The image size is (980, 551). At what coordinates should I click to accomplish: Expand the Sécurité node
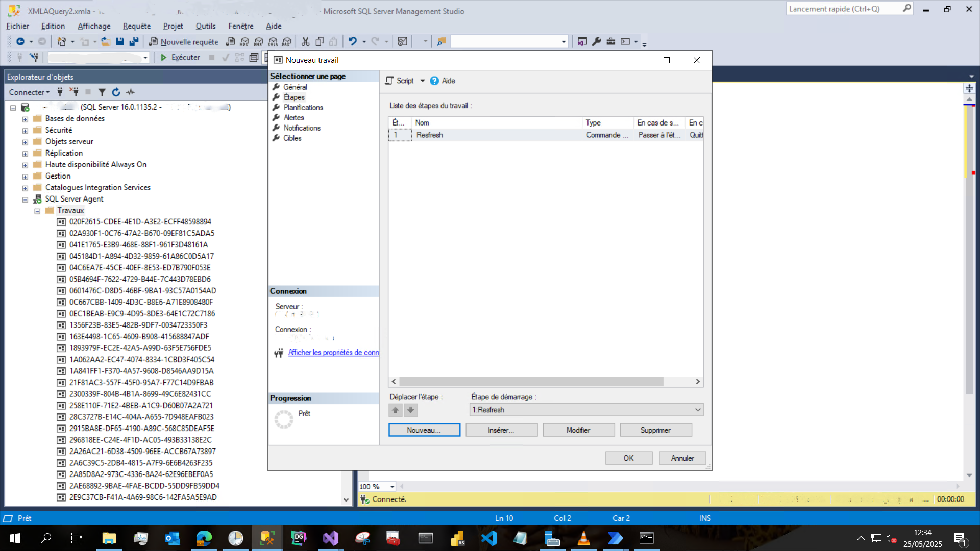[25, 131]
